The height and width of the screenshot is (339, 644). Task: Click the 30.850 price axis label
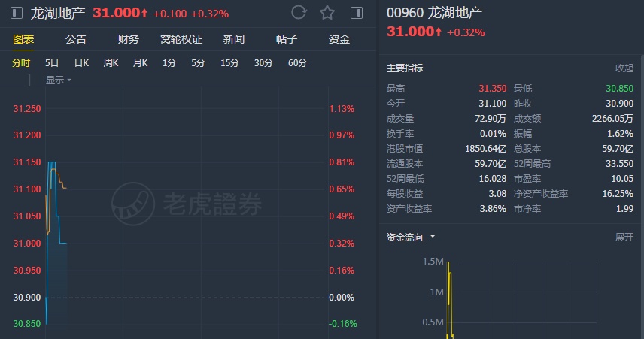(x=27, y=324)
